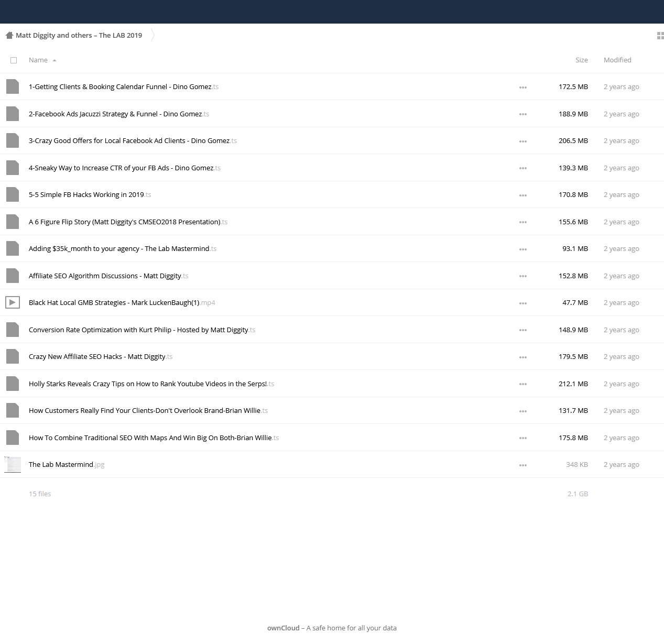
Task: Click the 15 files summary text
Action: click(x=40, y=494)
